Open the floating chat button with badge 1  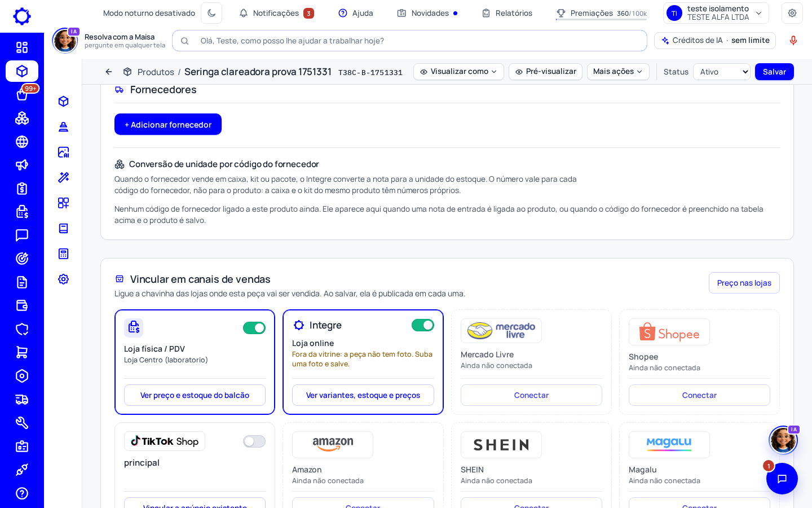[782, 479]
